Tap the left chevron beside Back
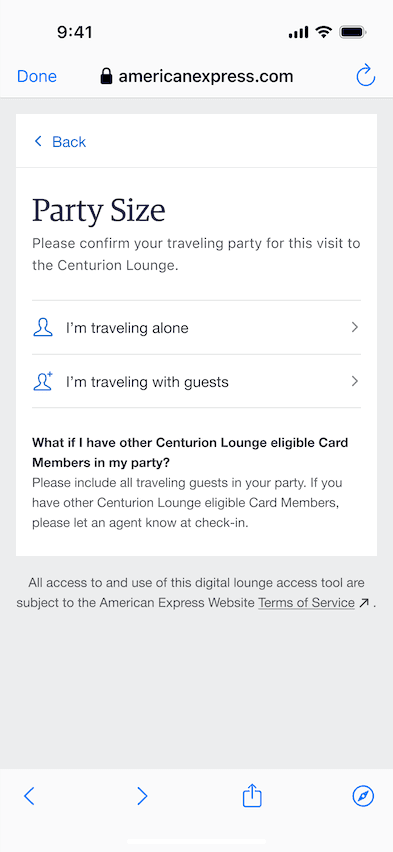 [38, 141]
